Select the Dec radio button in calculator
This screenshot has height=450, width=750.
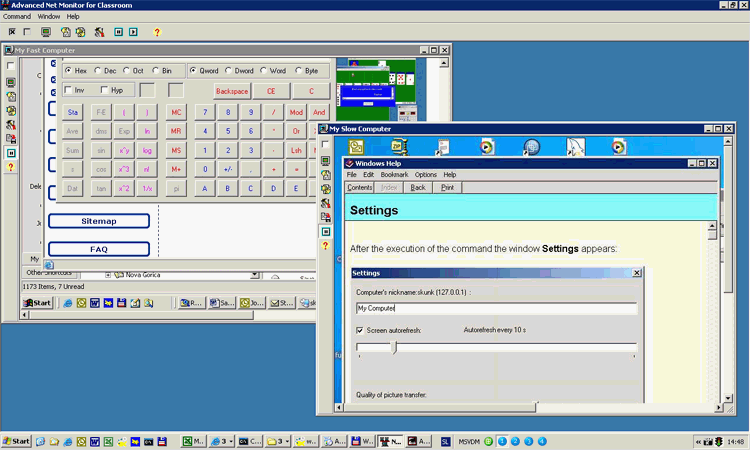click(97, 71)
